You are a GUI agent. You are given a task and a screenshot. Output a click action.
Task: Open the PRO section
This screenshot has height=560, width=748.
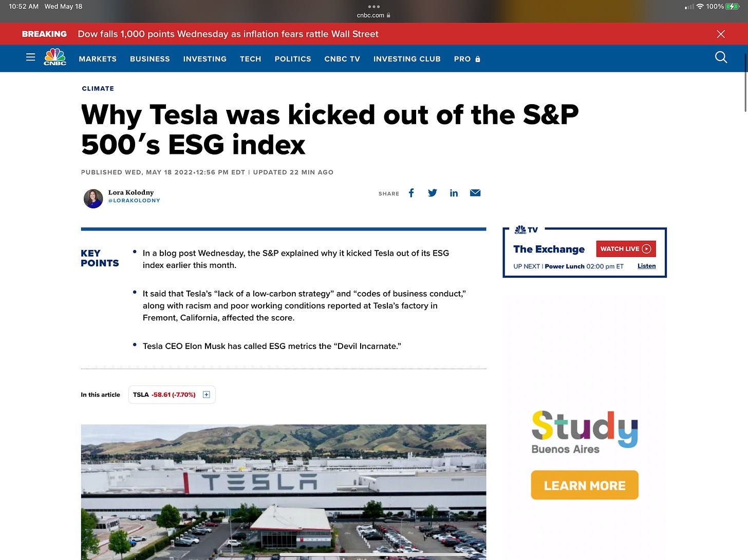click(462, 59)
